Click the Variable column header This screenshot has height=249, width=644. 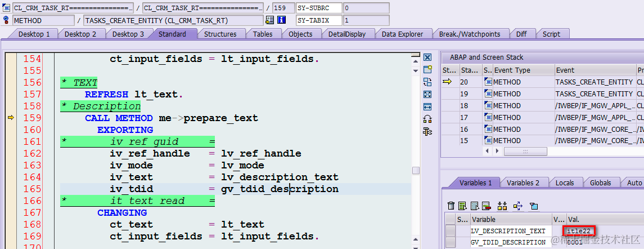[x=511, y=219]
